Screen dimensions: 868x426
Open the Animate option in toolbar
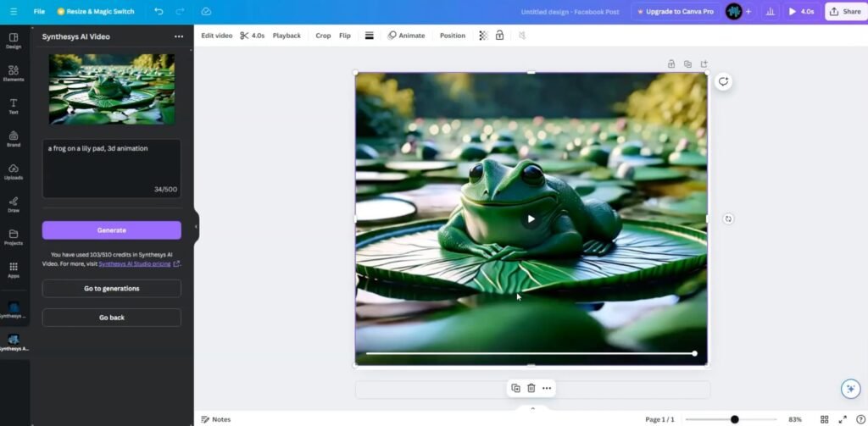point(406,36)
